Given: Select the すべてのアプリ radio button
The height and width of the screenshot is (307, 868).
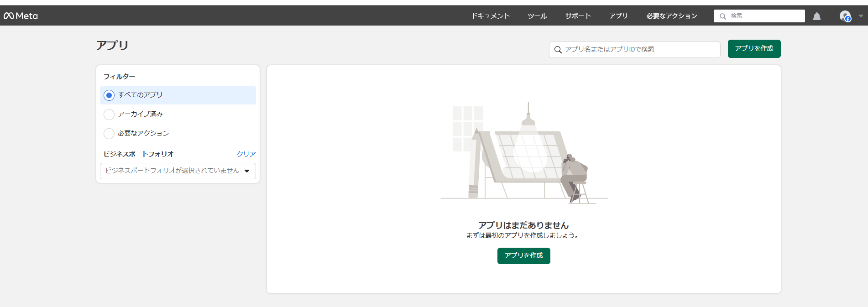Looking at the screenshot, I should 109,95.
